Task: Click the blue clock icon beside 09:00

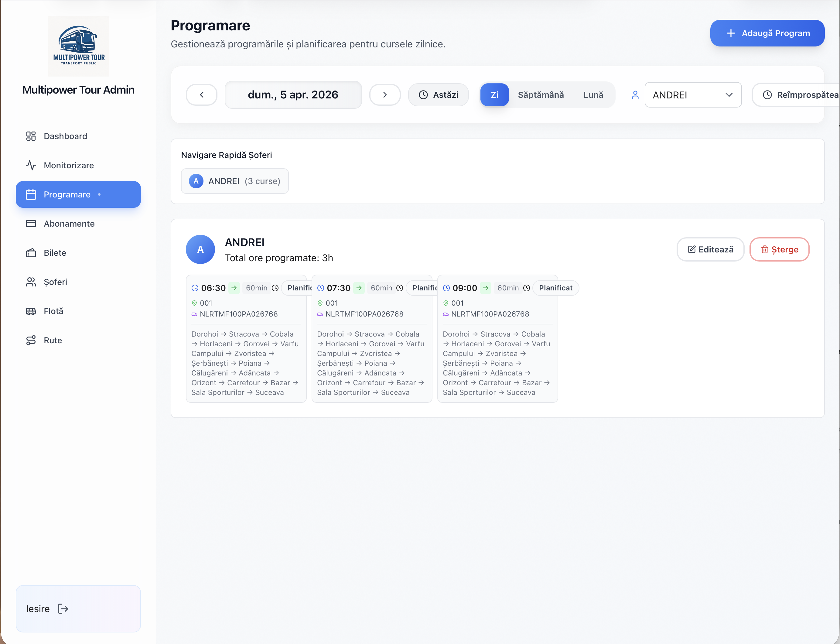Action: click(446, 288)
